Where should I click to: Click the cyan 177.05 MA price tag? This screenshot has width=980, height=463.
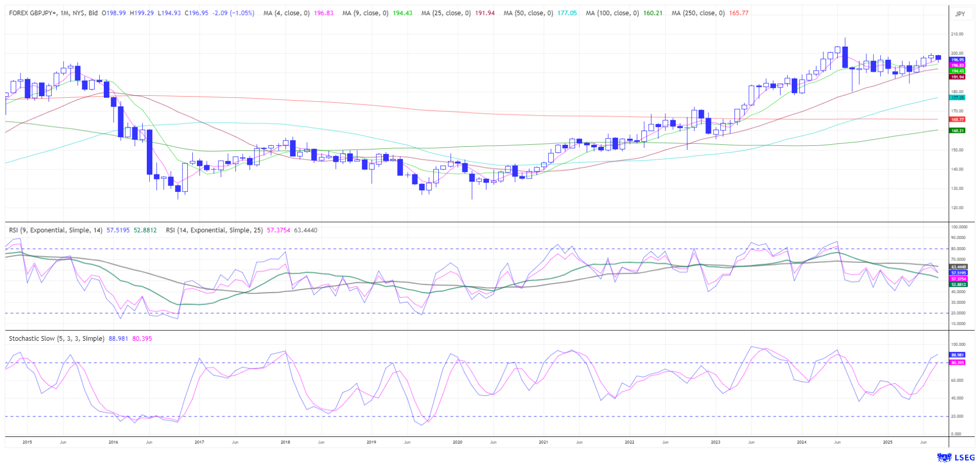coord(957,97)
